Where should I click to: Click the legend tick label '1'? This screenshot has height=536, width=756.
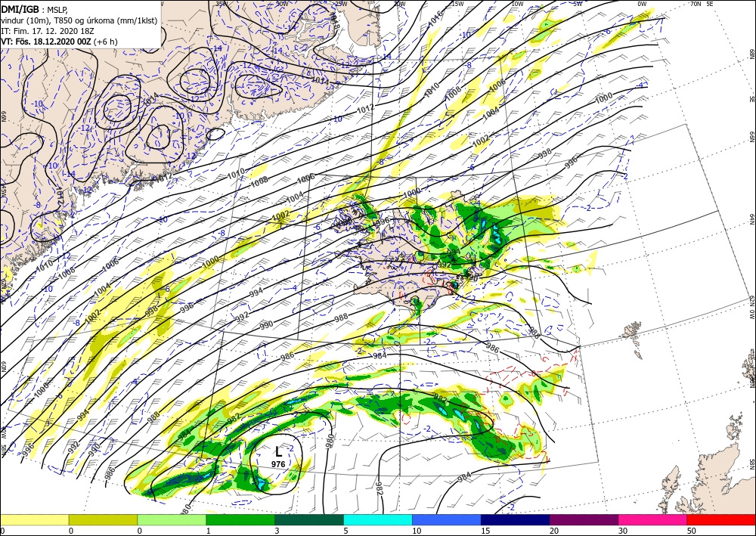click(x=209, y=531)
